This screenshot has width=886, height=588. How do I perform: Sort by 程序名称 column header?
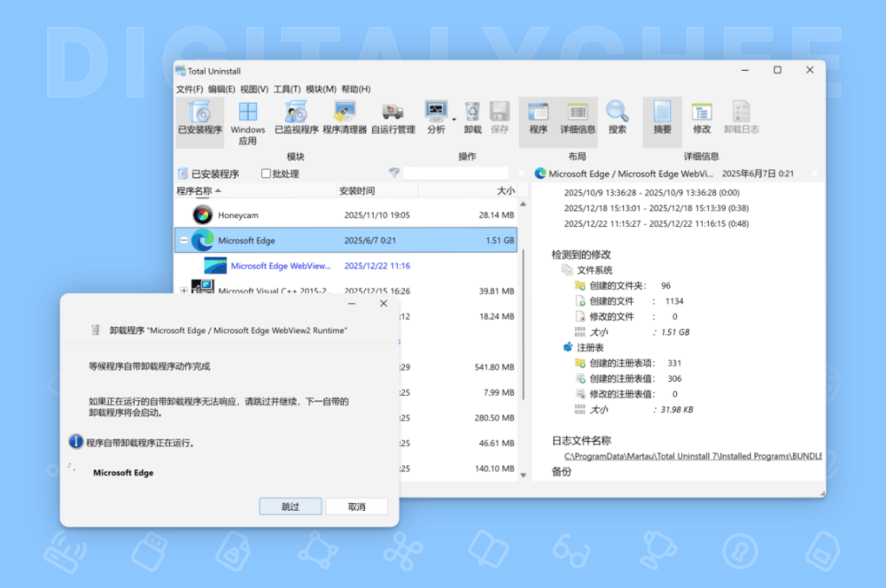point(256,191)
